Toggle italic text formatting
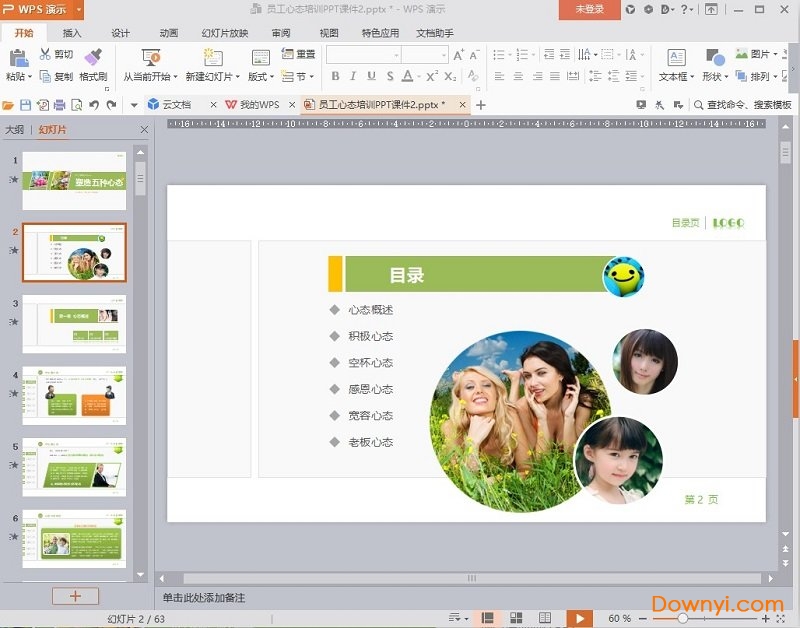The image size is (800, 628). [353, 76]
